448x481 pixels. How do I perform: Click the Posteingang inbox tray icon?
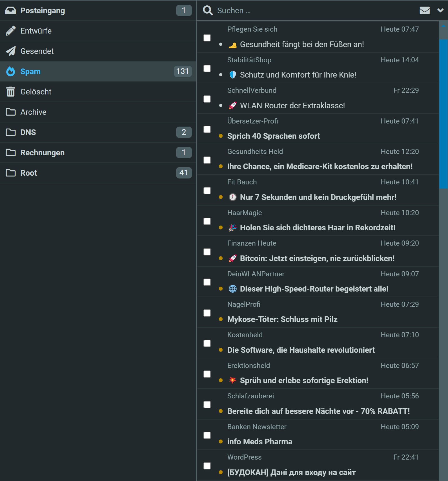pos(11,11)
